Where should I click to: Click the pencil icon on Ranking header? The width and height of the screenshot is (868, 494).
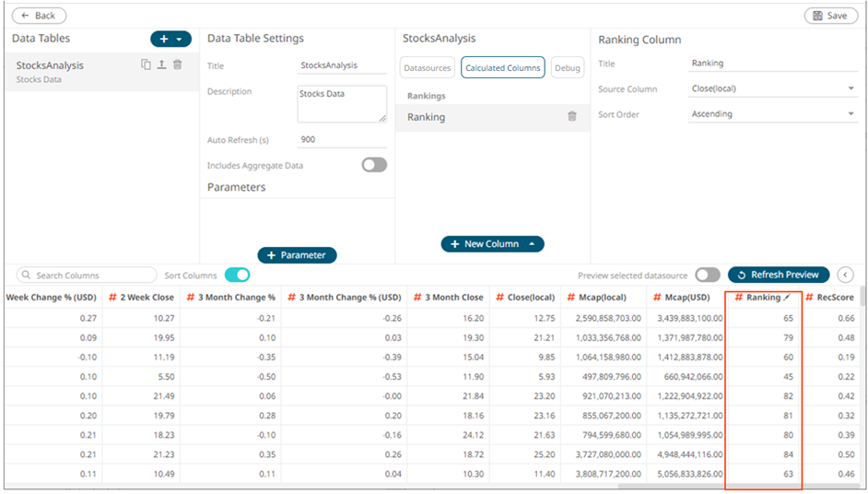pos(787,297)
